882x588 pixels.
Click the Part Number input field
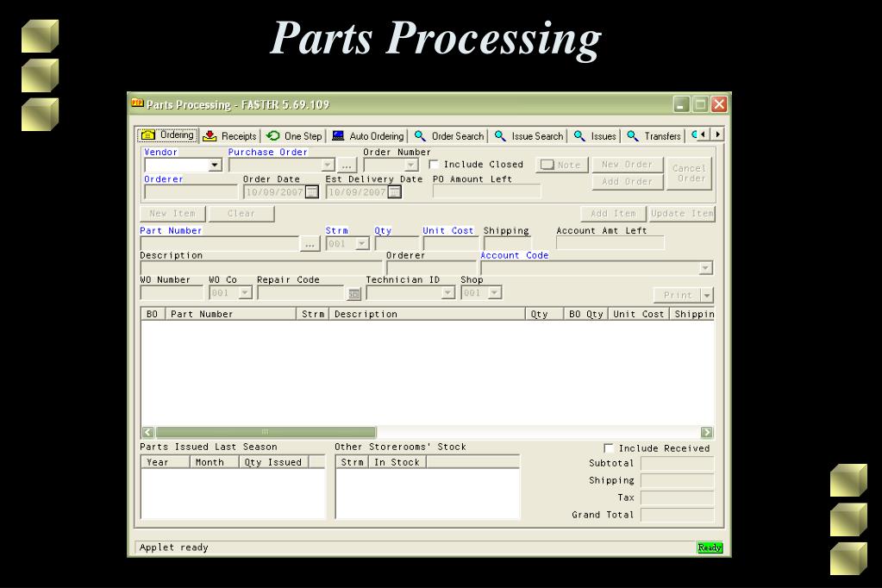pos(219,244)
